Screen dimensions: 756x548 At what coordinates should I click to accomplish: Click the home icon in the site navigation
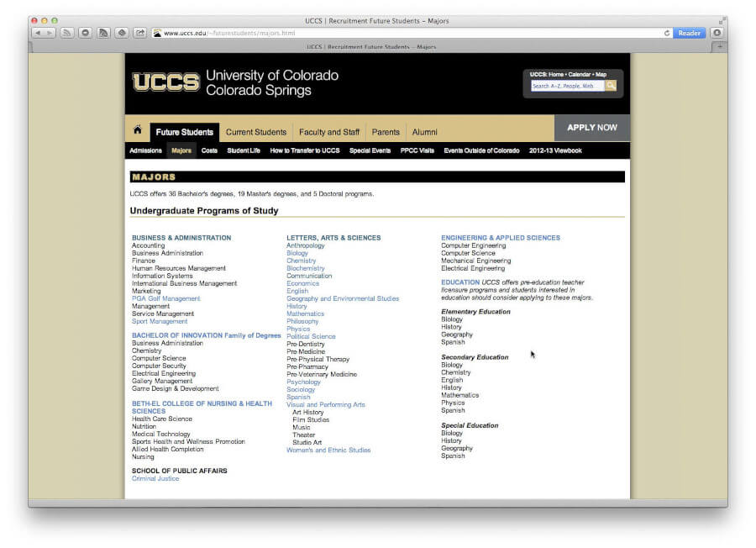[138, 129]
